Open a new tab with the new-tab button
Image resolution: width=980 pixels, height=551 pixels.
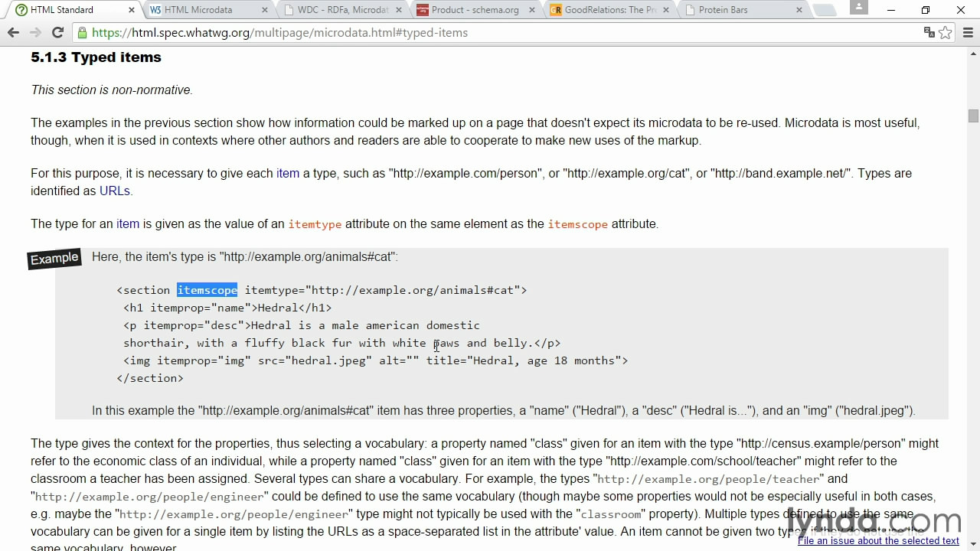pos(824,11)
